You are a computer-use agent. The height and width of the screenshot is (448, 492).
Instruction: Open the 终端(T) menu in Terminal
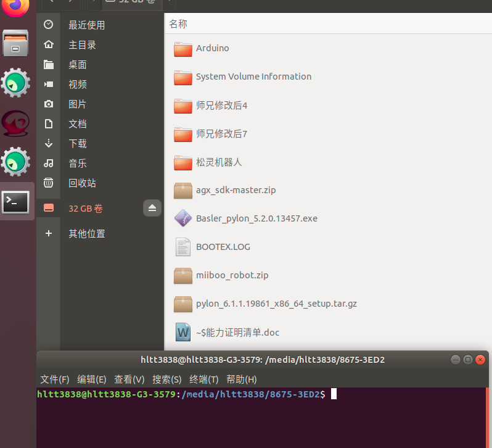(x=203, y=380)
